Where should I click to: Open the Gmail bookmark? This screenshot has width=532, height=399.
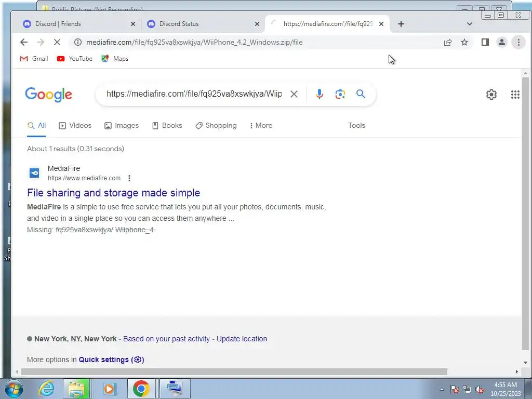click(34, 59)
